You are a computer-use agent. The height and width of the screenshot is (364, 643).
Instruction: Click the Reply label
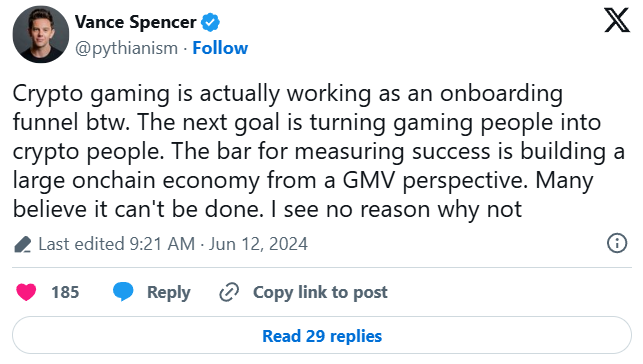(169, 292)
